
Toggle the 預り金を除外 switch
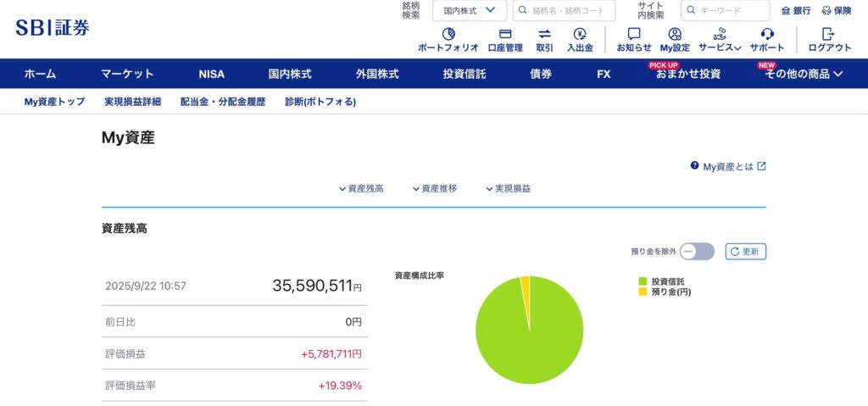click(698, 252)
